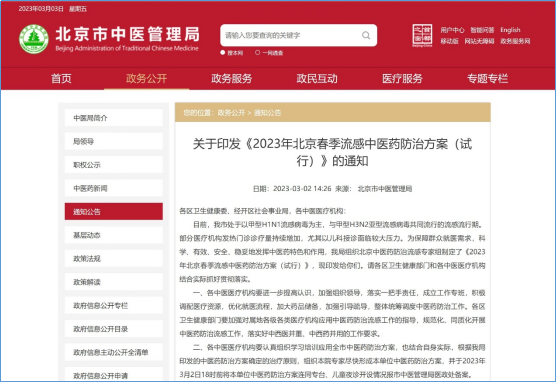Open the 政民互动 navigation tab
Screen dimensions: 557x383
click(317, 79)
